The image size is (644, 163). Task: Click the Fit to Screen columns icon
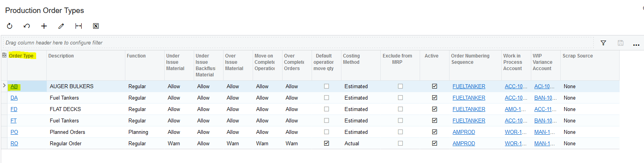tap(79, 26)
